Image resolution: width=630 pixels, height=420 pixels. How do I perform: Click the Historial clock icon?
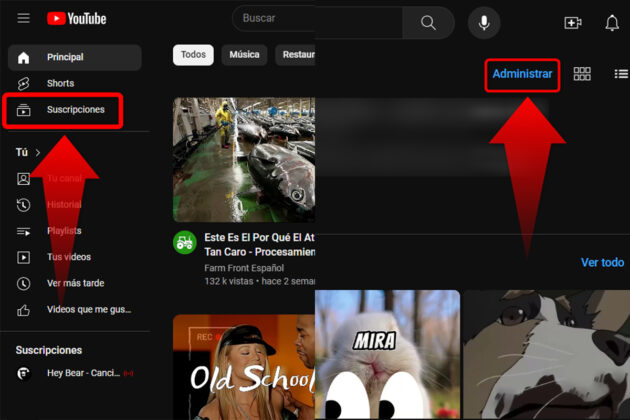(x=23, y=205)
